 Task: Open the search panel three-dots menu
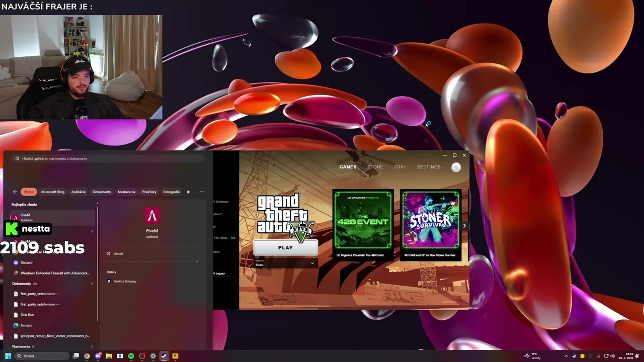tap(202, 192)
